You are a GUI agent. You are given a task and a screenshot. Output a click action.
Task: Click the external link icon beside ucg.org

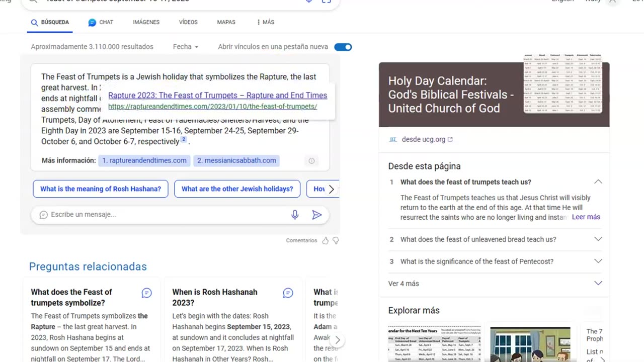coord(450,139)
